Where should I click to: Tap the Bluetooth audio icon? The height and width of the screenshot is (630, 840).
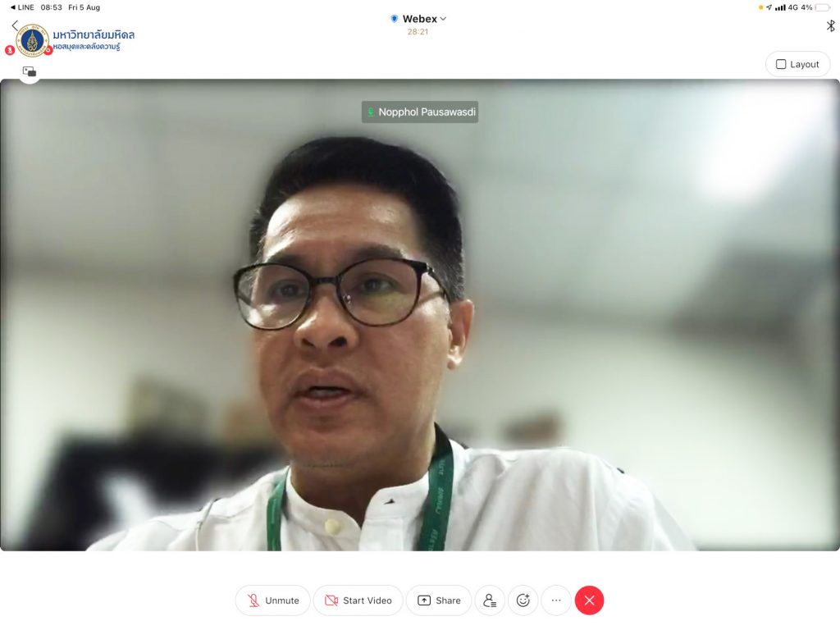[x=830, y=25]
